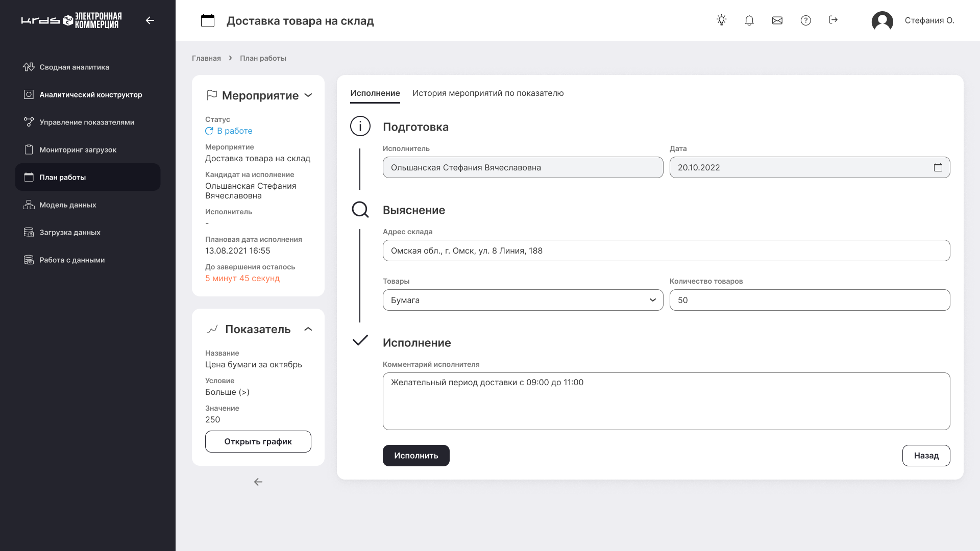This screenshot has width=980, height=551.
Task: Select Загрузка данных in sidebar
Action: pyautogui.click(x=69, y=232)
